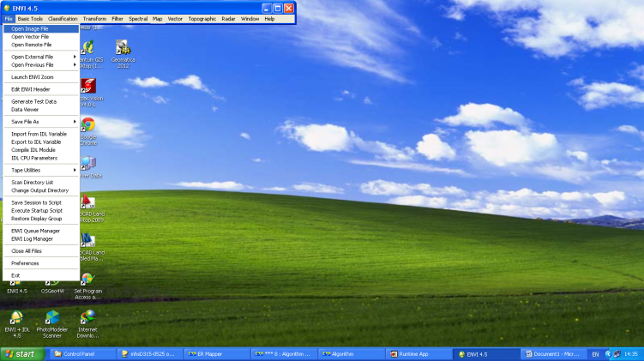The height and width of the screenshot is (361, 644).
Task: Select Edit ENVI Header menu entry
Action: (41, 89)
